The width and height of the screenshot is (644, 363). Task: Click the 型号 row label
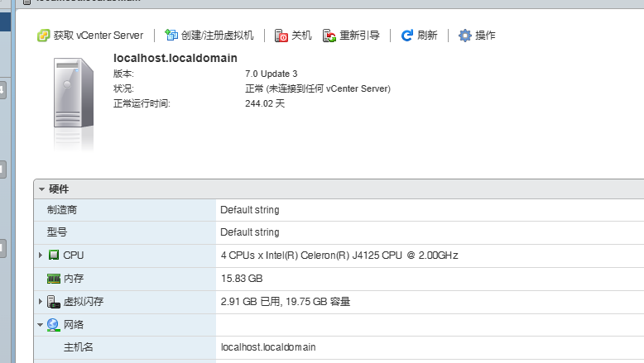point(56,232)
